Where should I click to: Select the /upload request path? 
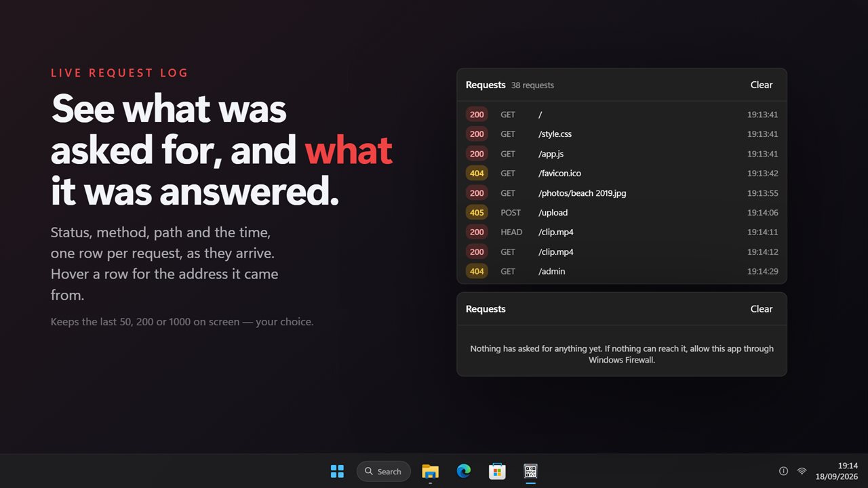(553, 213)
